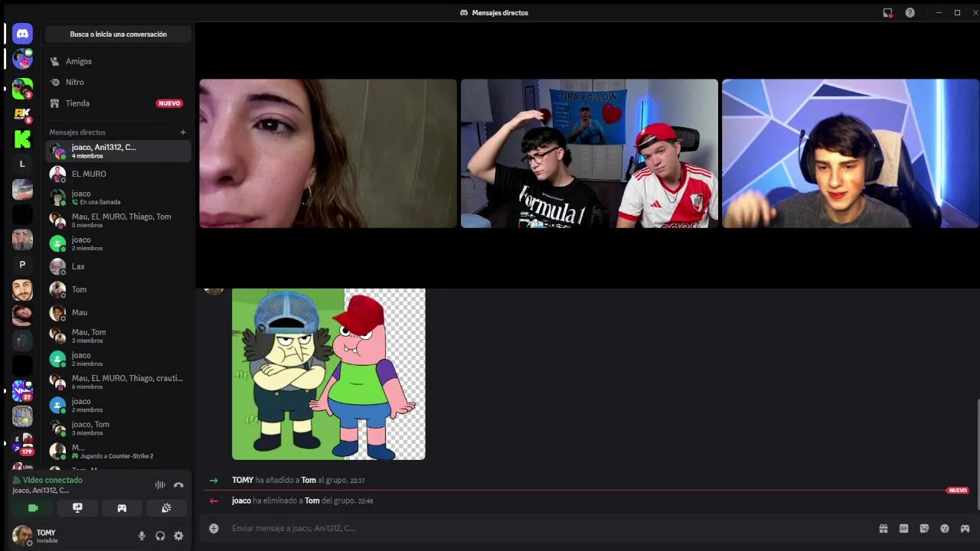980x551 pixels.
Task: Start an activity with gamepad button
Action: point(122,508)
